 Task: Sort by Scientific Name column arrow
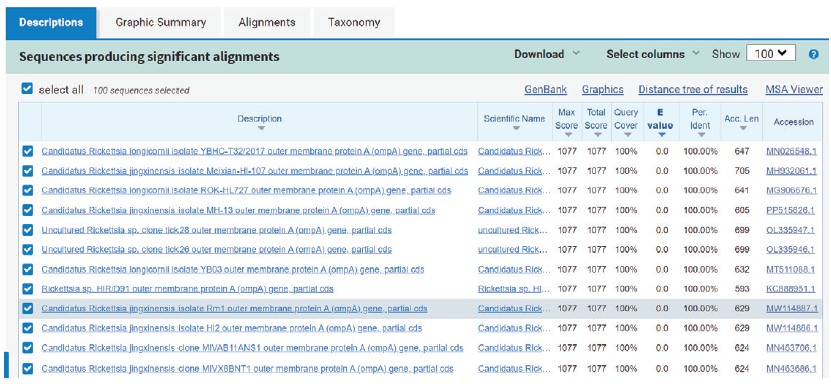pyautogui.click(x=515, y=129)
